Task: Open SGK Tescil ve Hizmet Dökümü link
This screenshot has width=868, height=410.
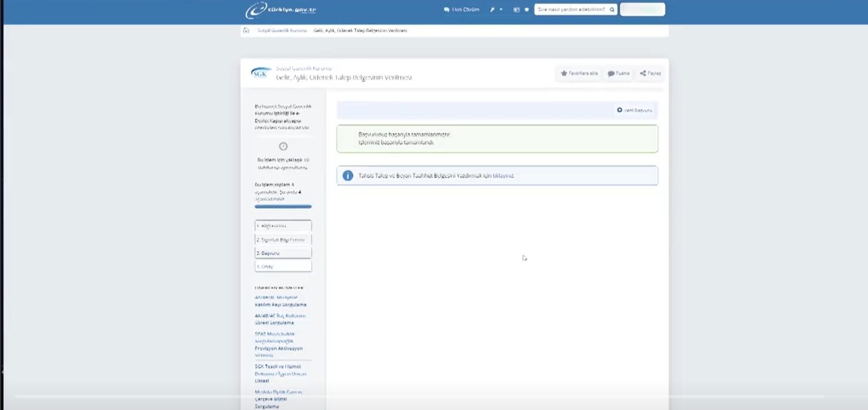Action: 280,374
